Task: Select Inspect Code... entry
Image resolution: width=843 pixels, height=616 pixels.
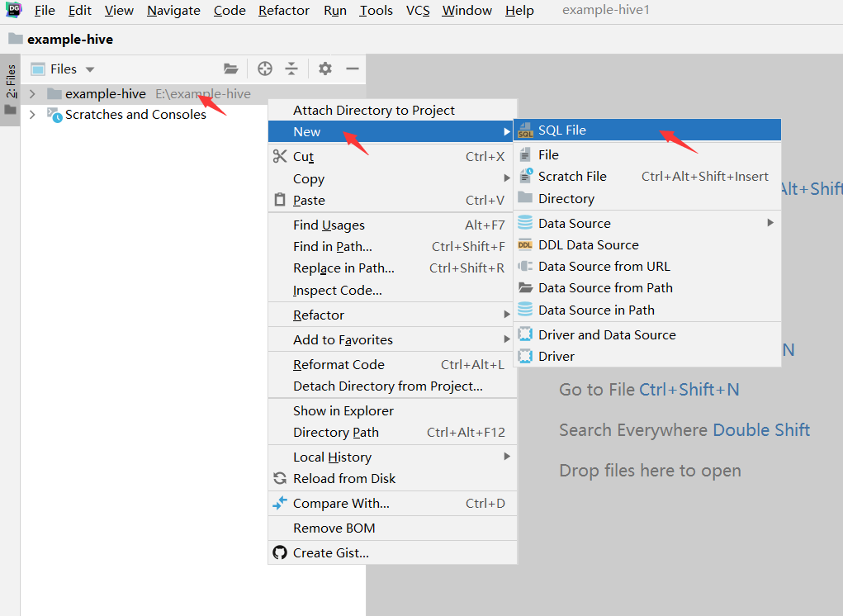Action: (x=392, y=291)
